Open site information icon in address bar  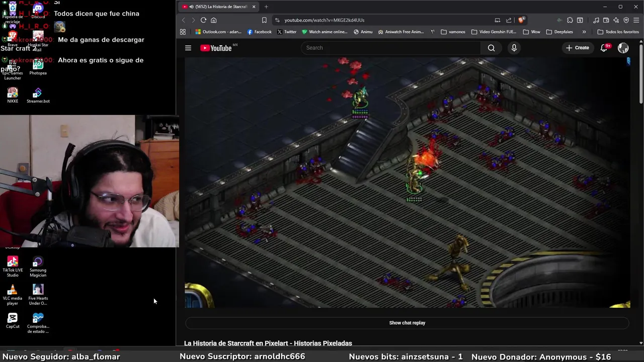coord(277,20)
